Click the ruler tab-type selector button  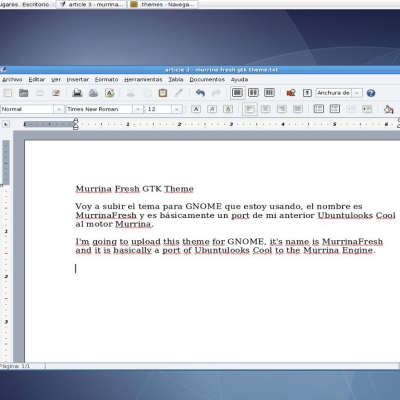6,124
